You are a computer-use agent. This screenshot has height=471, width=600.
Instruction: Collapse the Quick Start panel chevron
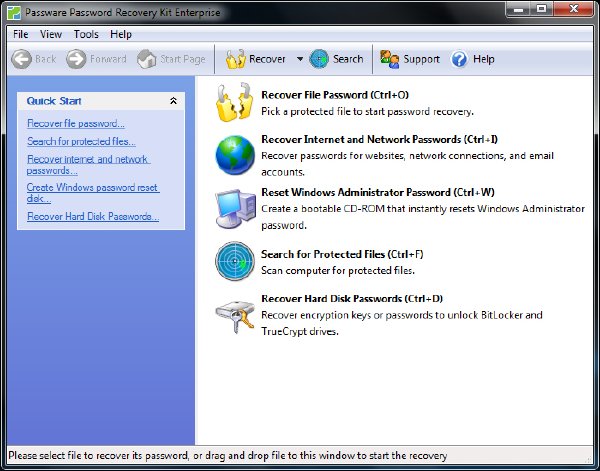coord(173,101)
